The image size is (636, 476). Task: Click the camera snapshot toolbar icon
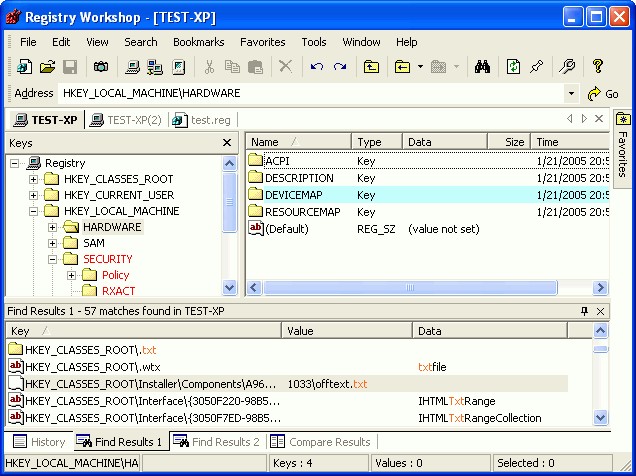click(x=101, y=67)
